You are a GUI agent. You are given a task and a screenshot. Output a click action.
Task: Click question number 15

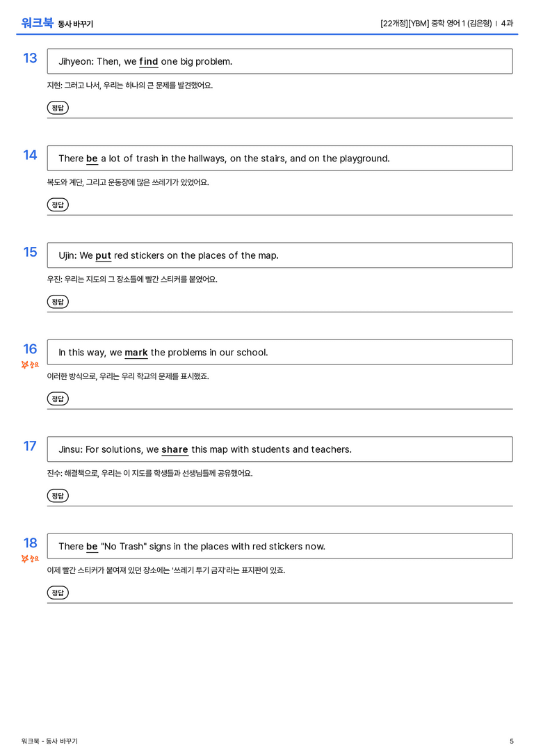[30, 252]
